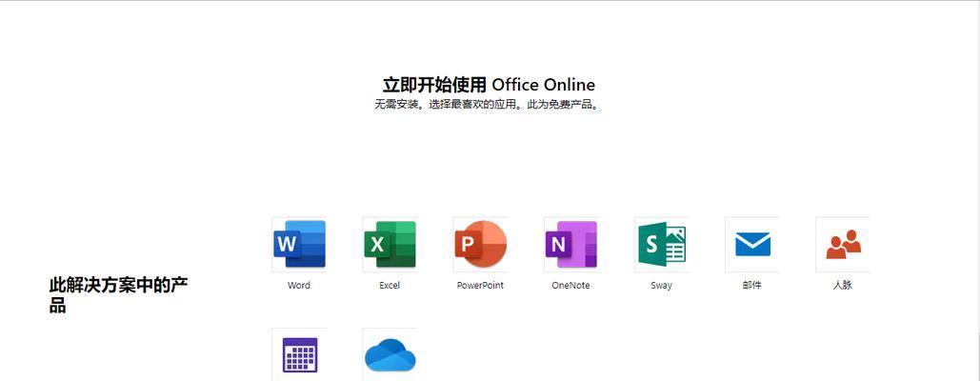
Task: Select the Sway app icon
Action: pos(661,245)
